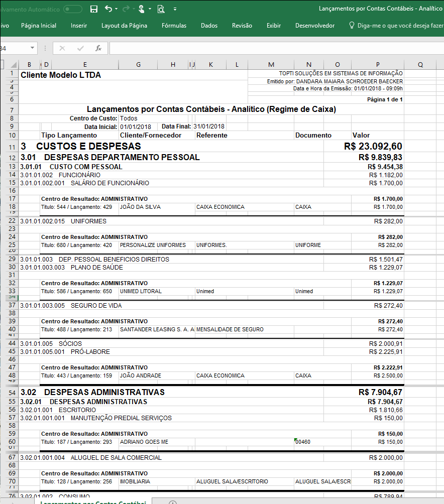444x504 pixels.
Task: Click the Enter checkmark icon beside the formula bar
Action: tap(80, 48)
